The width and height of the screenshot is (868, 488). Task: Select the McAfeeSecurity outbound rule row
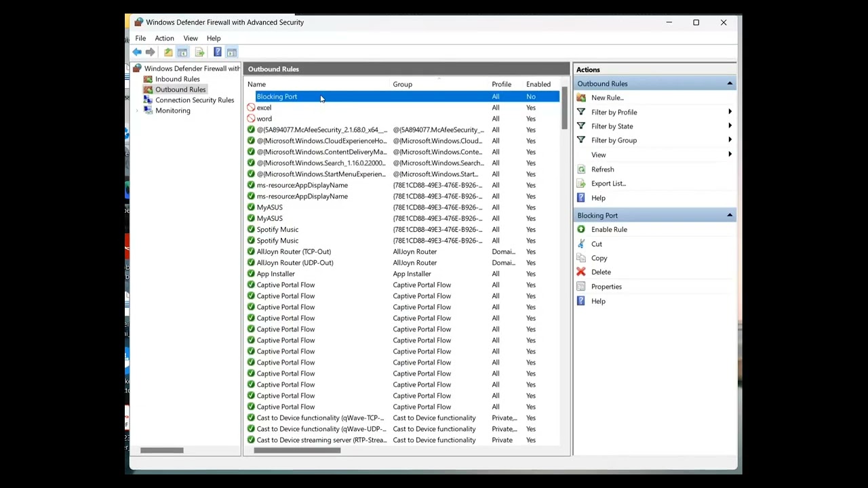(x=402, y=129)
